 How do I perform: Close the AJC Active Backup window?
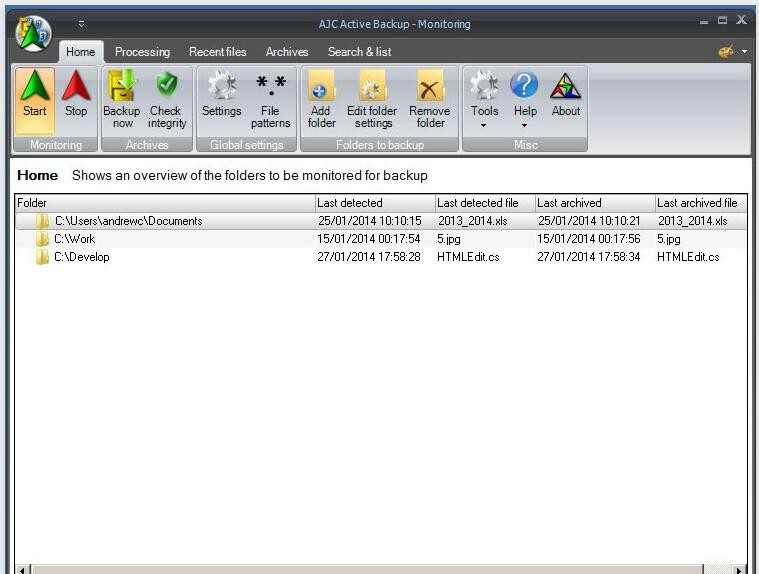(741, 20)
